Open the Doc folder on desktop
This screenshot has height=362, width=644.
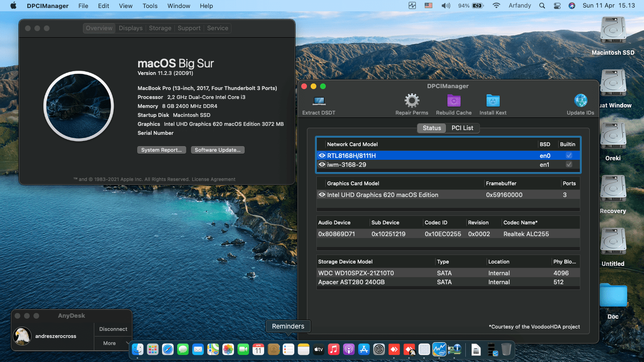pyautogui.click(x=613, y=296)
